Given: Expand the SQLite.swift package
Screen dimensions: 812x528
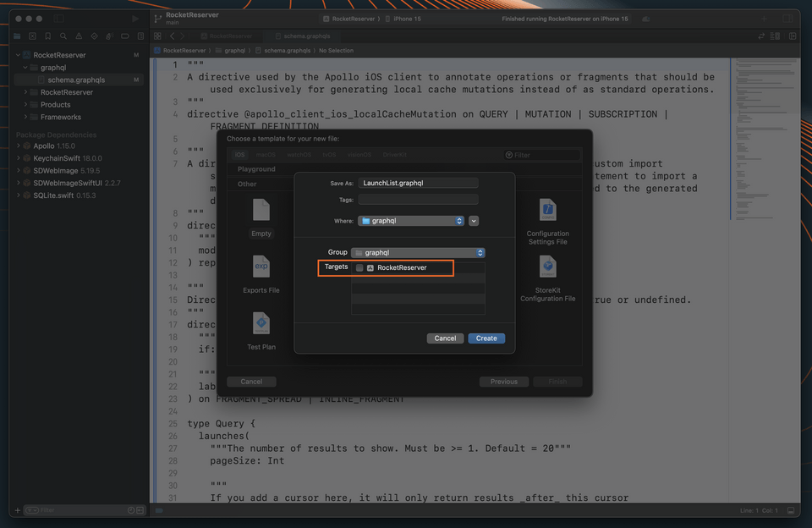Looking at the screenshot, I should tap(18, 195).
